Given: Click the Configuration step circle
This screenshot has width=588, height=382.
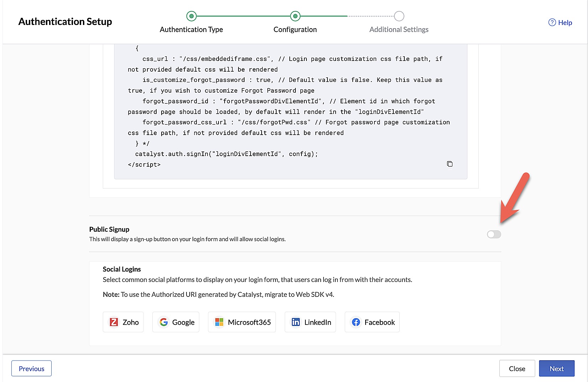Looking at the screenshot, I should (x=295, y=16).
